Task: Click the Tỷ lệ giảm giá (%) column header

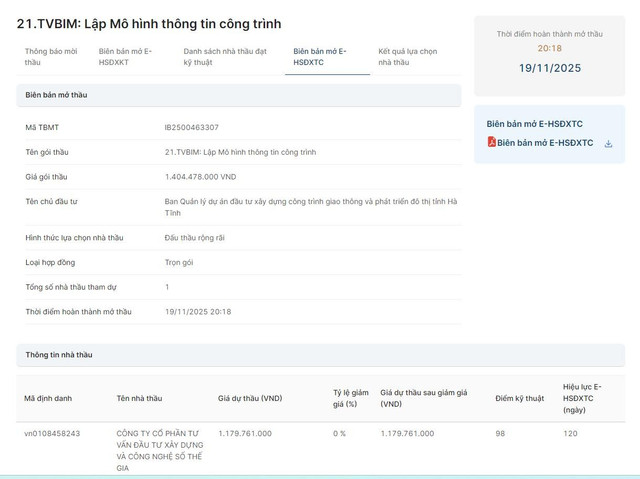Action: pos(351,398)
